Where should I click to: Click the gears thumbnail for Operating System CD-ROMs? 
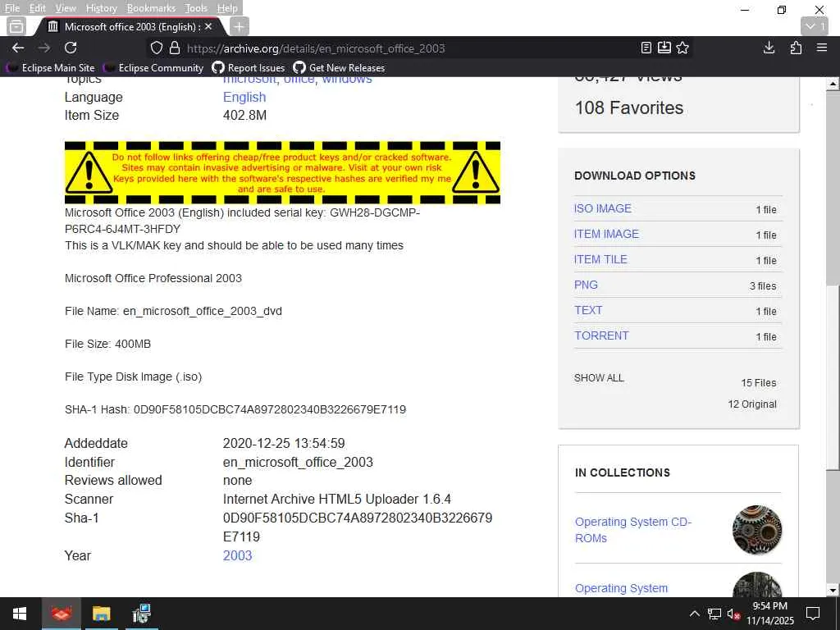pos(757,530)
